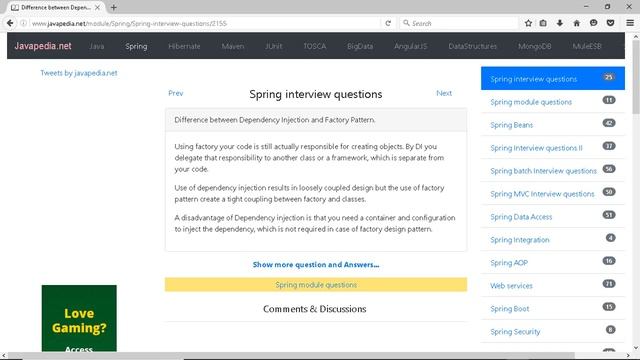Image resolution: width=640 pixels, height=360 pixels.
Task: Click the count badge beside Spring Beans
Action: pos(609,123)
